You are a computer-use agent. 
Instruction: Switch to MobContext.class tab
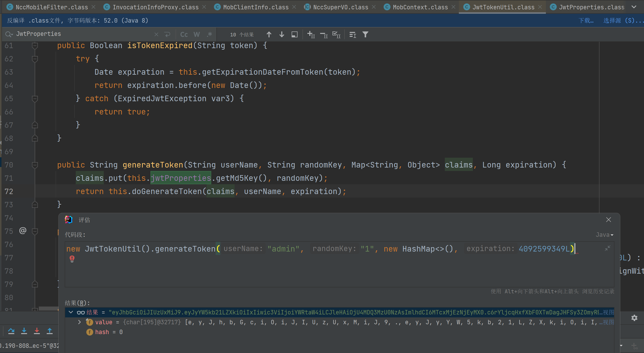click(x=420, y=7)
